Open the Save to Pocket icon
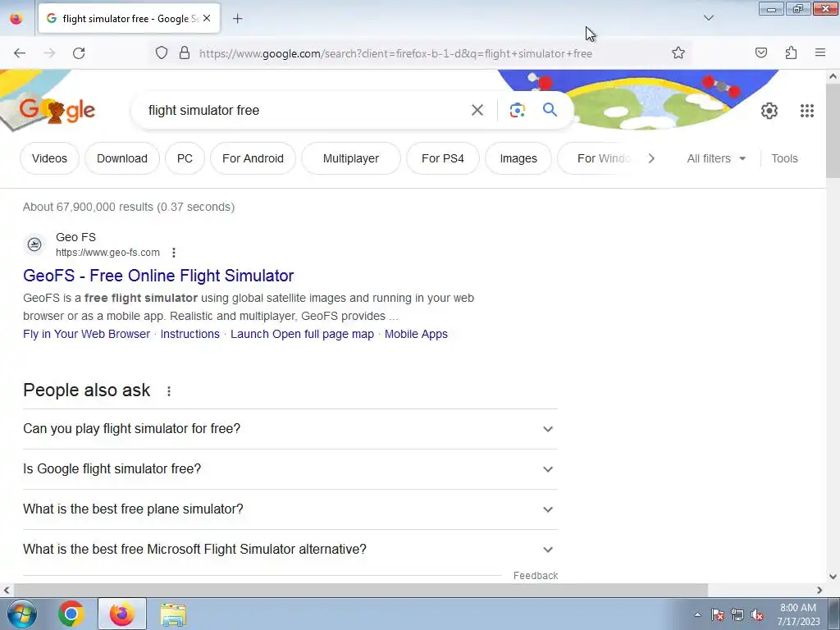The image size is (840, 630). (760, 53)
